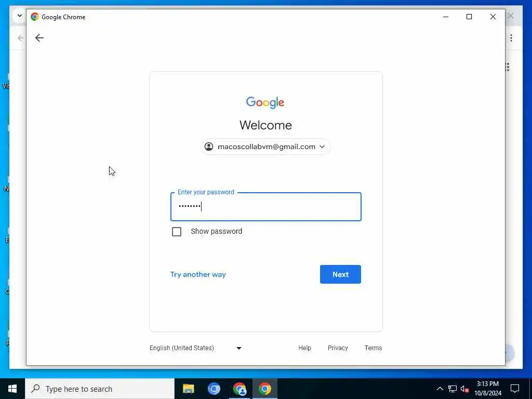Click the account avatar icon in email chip

(x=209, y=147)
